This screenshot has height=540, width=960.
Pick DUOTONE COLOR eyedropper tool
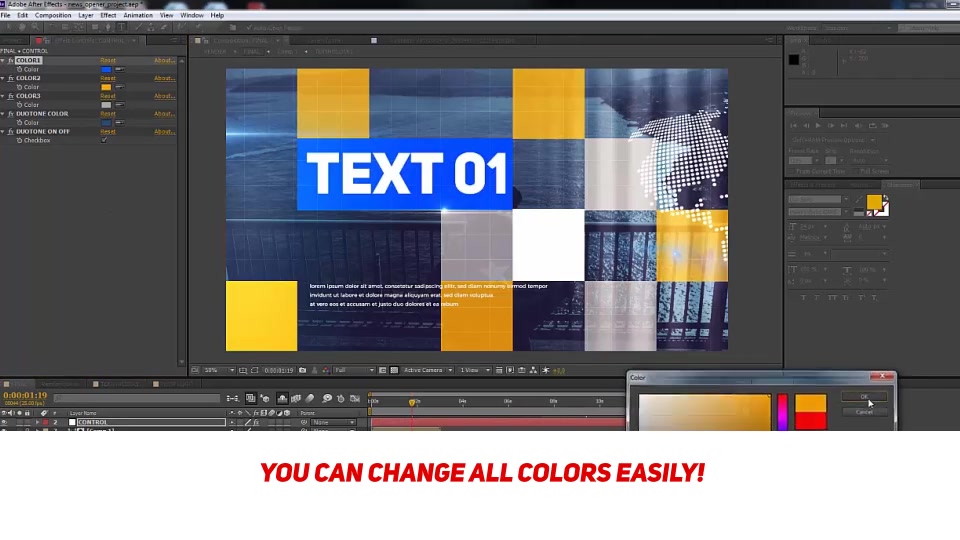(119, 123)
